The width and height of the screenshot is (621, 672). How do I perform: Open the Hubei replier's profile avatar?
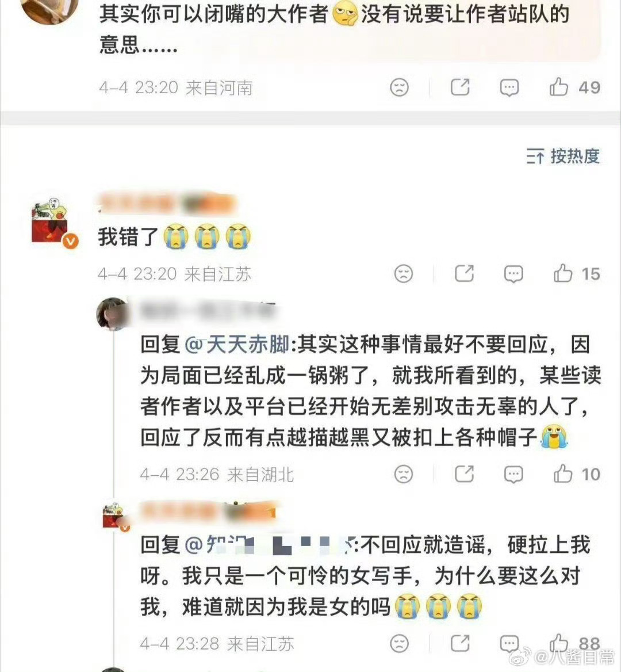pos(112,314)
